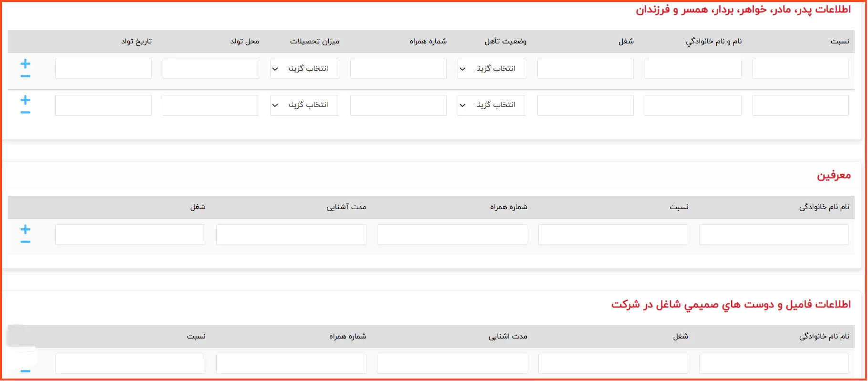Click minus icon in معرفین references row

pos(25,242)
